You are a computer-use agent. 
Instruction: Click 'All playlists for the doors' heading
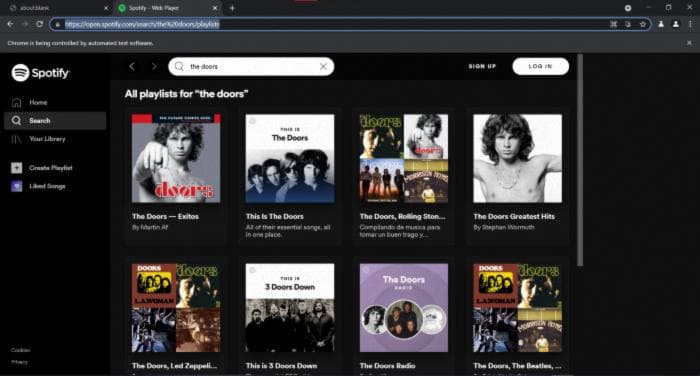[186, 94]
